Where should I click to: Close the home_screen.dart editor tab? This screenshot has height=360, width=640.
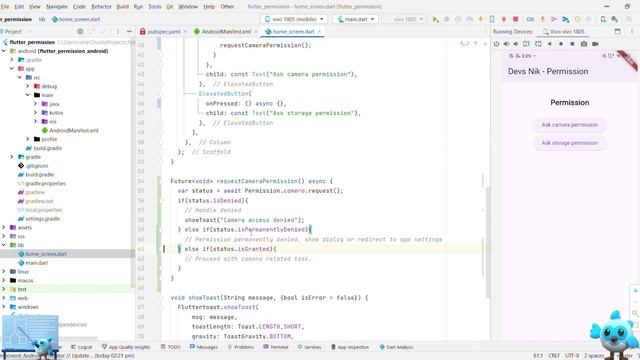coord(319,31)
